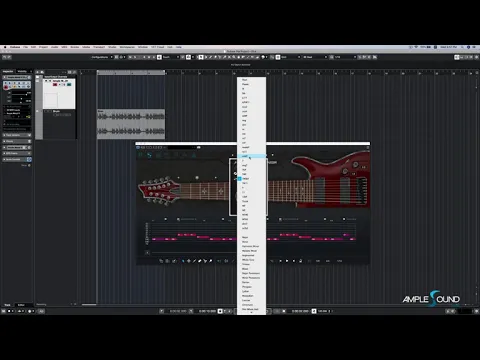The width and height of the screenshot is (480, 360).
Task: Open the File menu
Action: point(25,47)
